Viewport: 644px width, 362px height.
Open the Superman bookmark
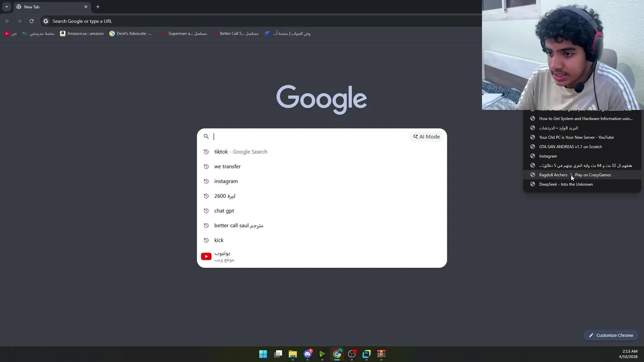coord(184,34)
